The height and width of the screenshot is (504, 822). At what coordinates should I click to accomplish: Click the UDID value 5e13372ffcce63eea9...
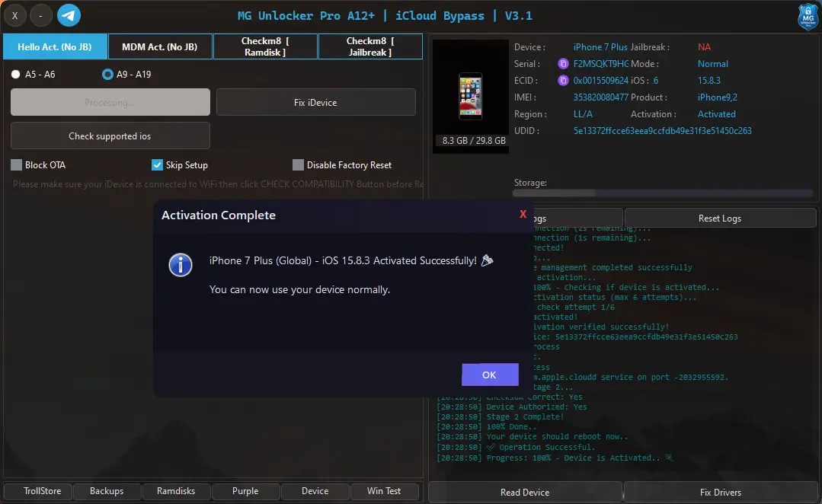click(x=662, y=130)
